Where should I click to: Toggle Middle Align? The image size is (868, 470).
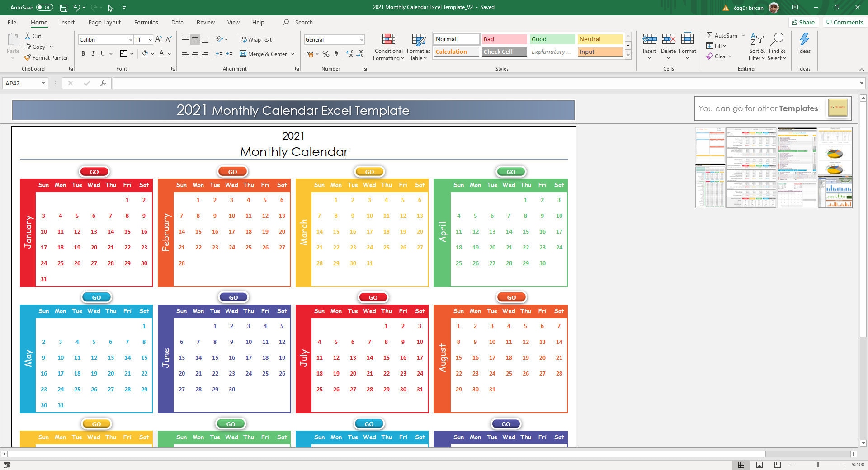tap(195, 39)
